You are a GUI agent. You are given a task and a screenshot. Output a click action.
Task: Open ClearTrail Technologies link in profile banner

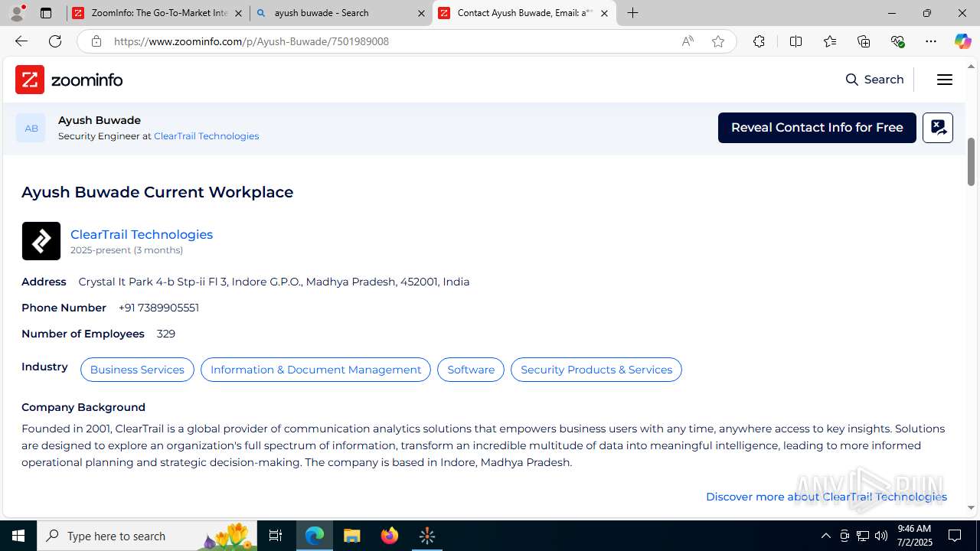(206, 136)
